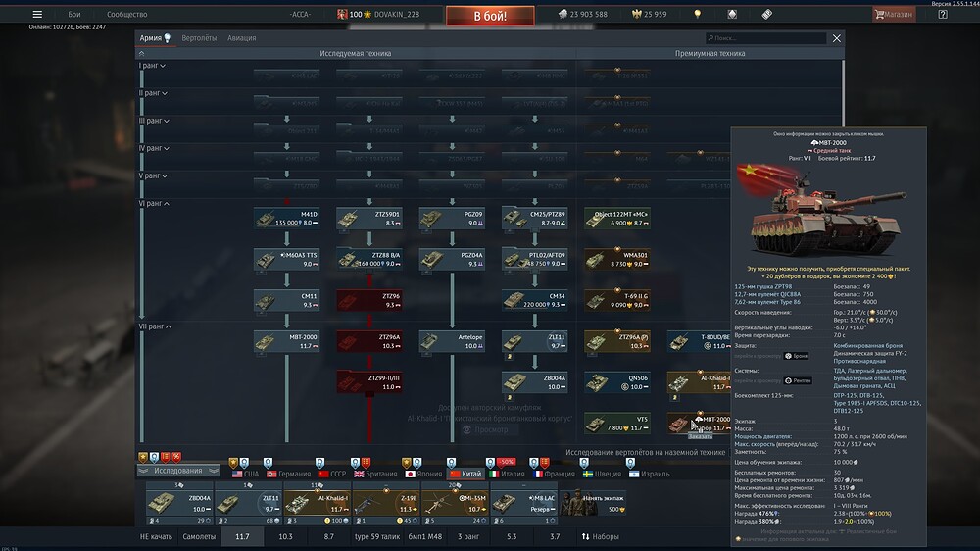
Task: Open the Магазин shop cart button
Action: point(894,14)
